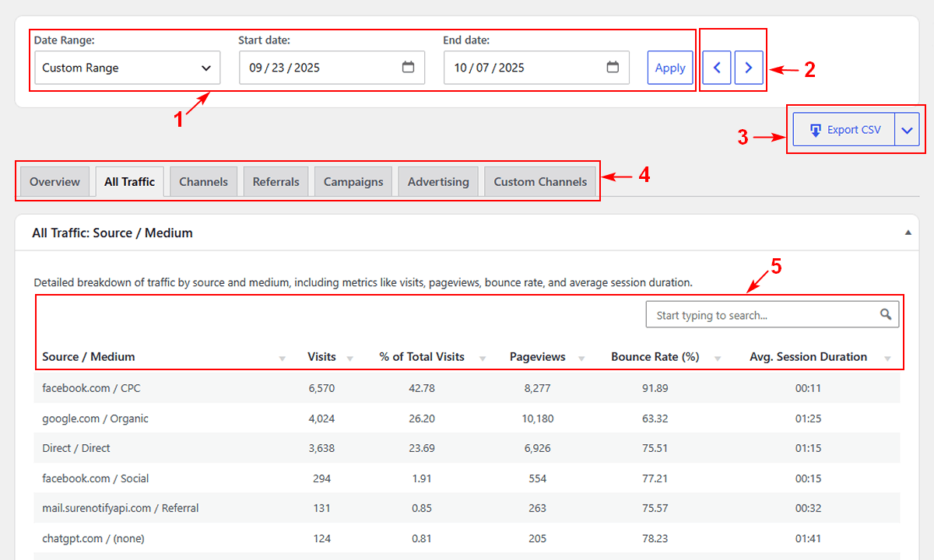934x560 pixels.
Task: Sort by Source / Medium column arrow
Action: pyautogui.click(x=282, y=358)
